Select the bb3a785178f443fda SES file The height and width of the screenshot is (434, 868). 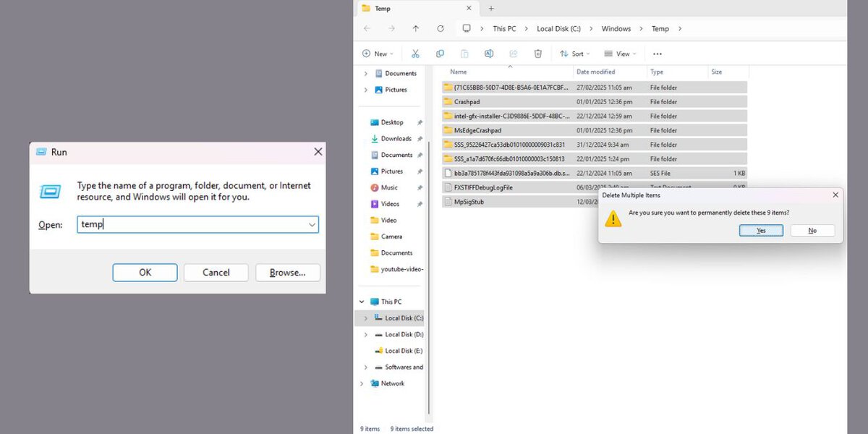[595, 173]
